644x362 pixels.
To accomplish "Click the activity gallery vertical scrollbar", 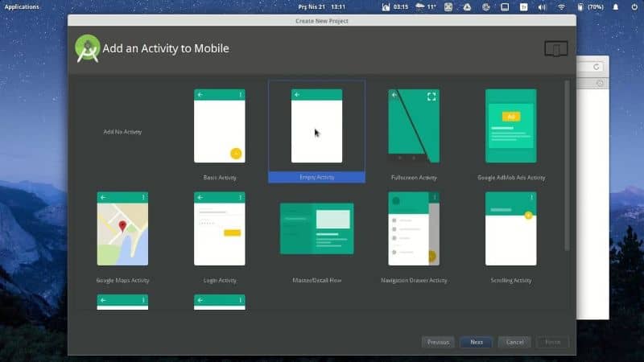I will 567,166.
